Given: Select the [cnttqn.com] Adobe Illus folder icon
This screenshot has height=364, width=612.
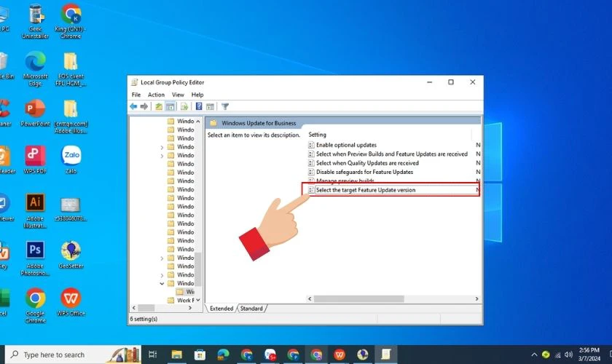Looking at the screenshot, I should (x=71, y=116).
